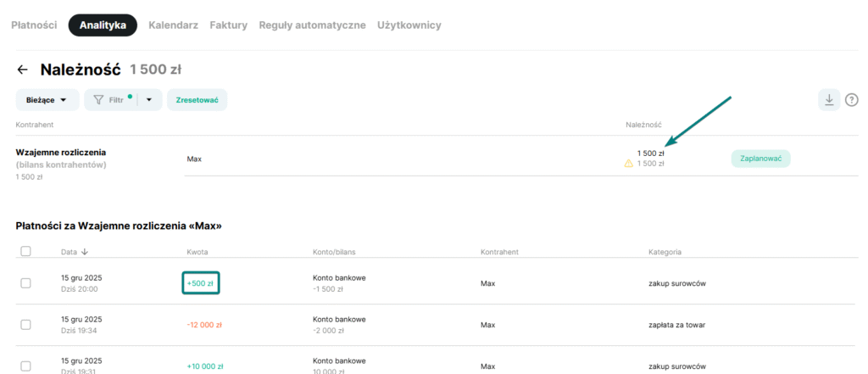Expand the filter options caret
This screenshot has height=374, width=868.
(149, 100)
